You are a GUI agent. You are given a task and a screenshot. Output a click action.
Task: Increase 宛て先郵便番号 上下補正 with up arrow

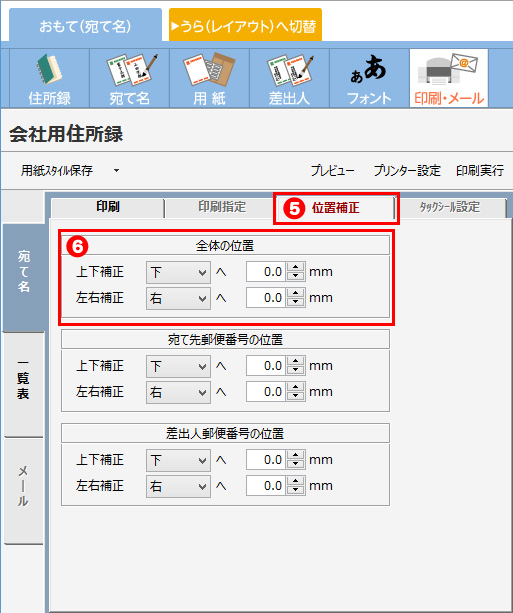296,362
